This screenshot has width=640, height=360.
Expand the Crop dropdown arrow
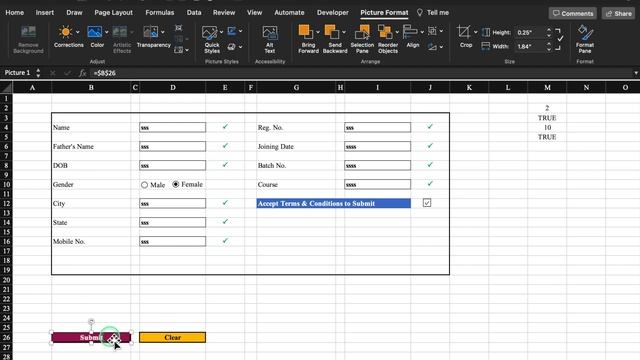tap(476, 32)
